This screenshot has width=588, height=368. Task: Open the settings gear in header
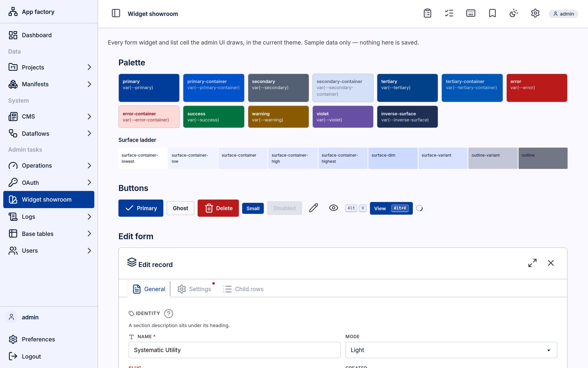pyautogui.click(x=535, y=13)
